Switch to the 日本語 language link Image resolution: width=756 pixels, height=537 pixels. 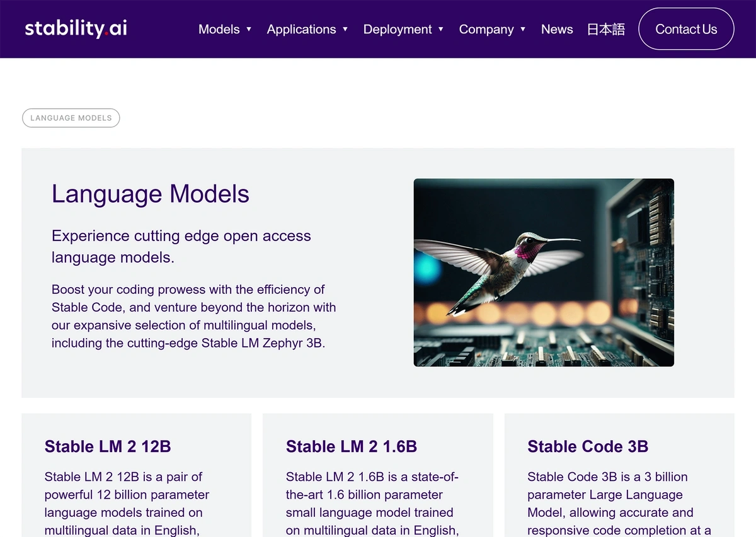[605, 30]
